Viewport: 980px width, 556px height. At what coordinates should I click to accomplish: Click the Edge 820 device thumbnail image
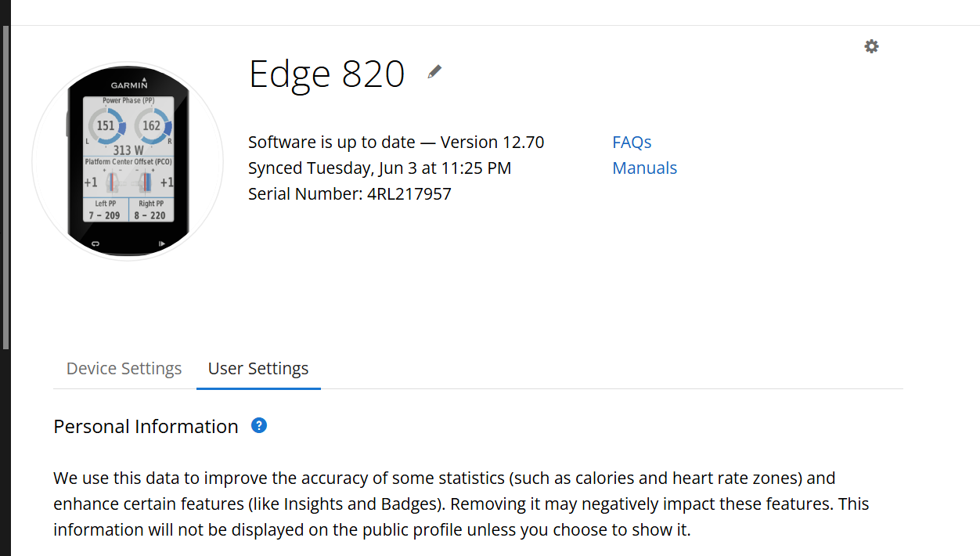pos(128,161)
